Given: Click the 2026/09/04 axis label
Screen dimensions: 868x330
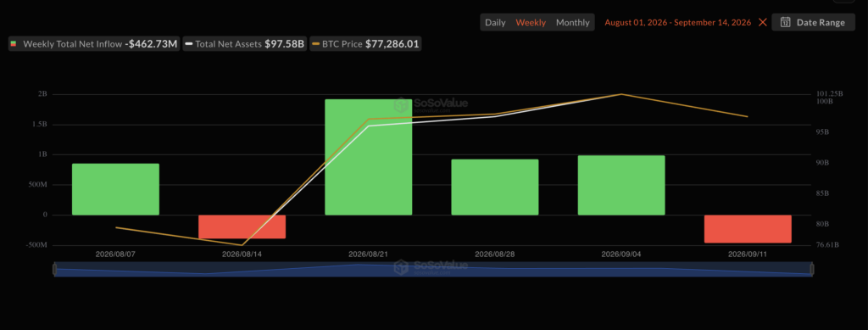Looking at the screenshot, I should tap(621, 254).
